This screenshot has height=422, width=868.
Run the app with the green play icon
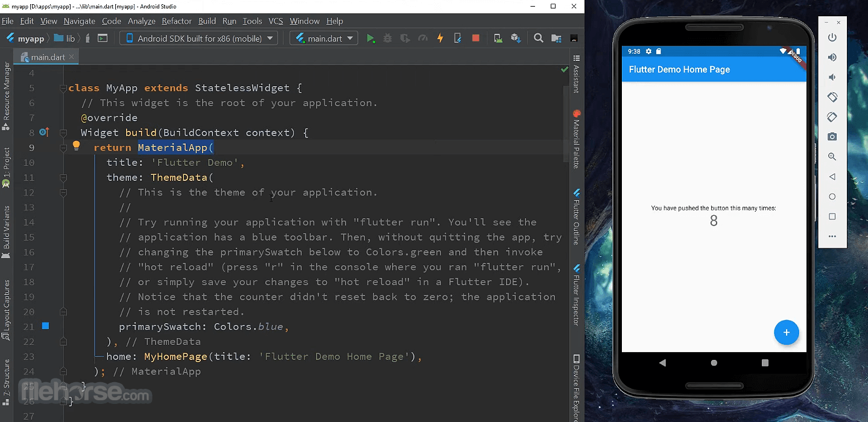[370, 38]
